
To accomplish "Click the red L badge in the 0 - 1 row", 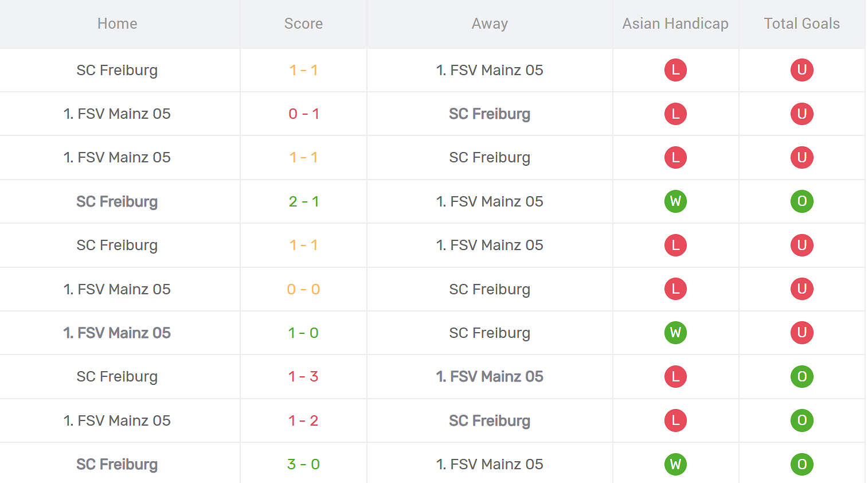I will 675,114.
